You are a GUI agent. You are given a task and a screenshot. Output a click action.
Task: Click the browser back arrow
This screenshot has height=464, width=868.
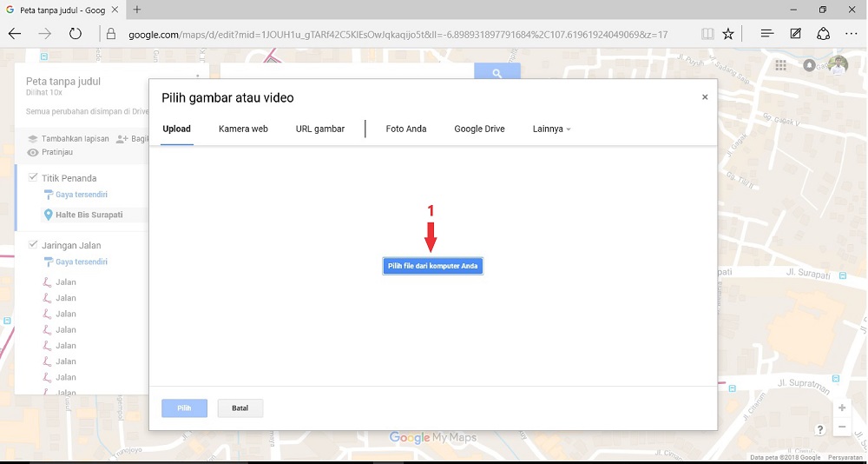(15, 34)
